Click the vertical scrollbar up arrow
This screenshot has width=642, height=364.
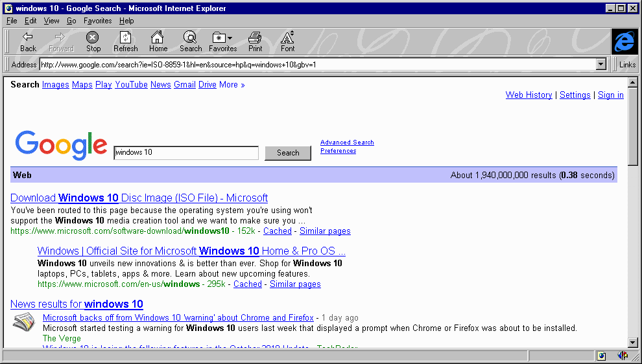pos(632,83)
